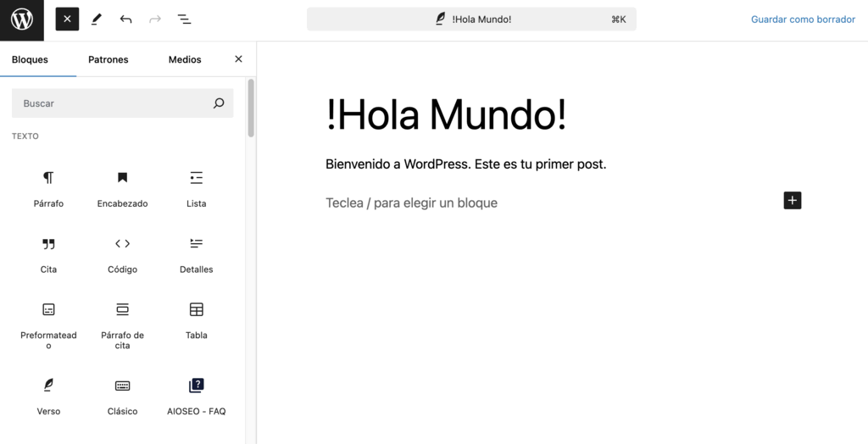The height and width of the screenshot is (444, 868).
Task: Insert an Encabezado block
Action: pyautogui.click(x=122, y=188)
